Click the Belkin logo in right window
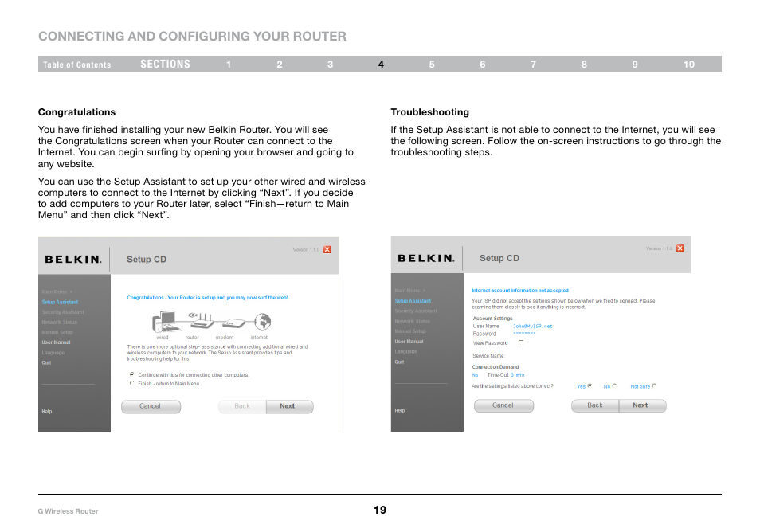The image size is (760, 532). (x=426, y=258)
